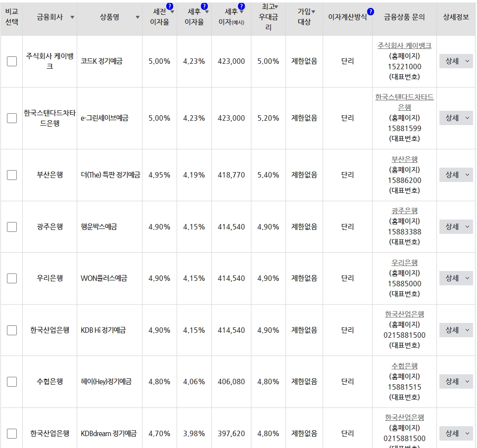
Task: Expand 상세 for WON플러스예금
Action: tap(456, 278)
